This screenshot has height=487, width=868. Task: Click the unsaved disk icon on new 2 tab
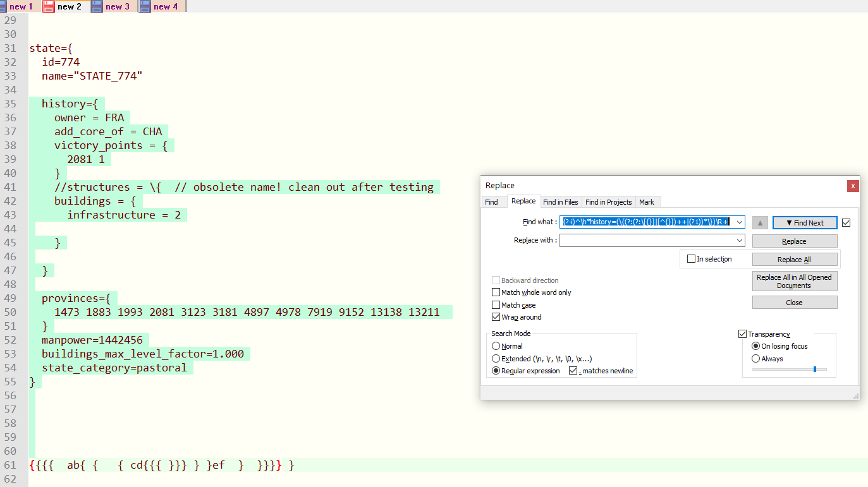click(x=49, y=6)
